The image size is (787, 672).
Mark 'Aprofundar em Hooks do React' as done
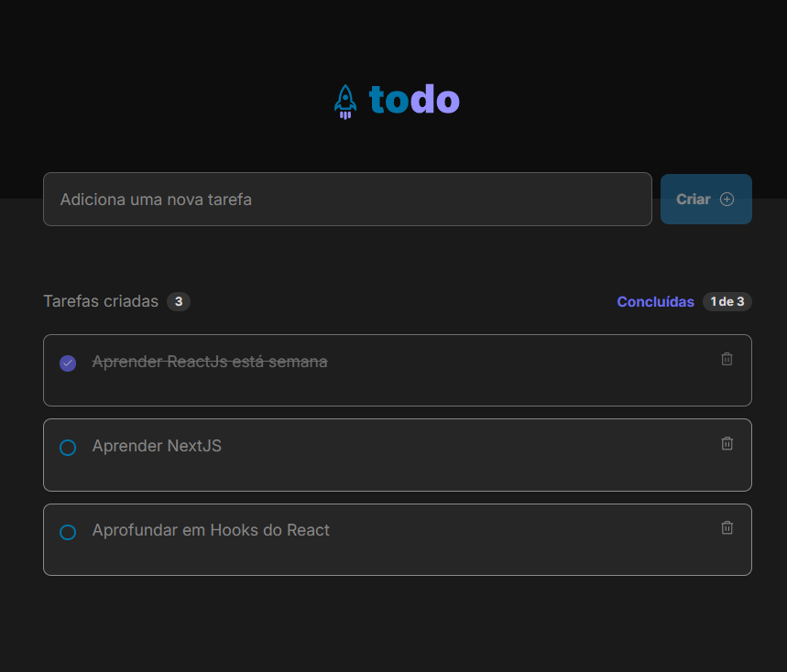[x=68, y=532]
